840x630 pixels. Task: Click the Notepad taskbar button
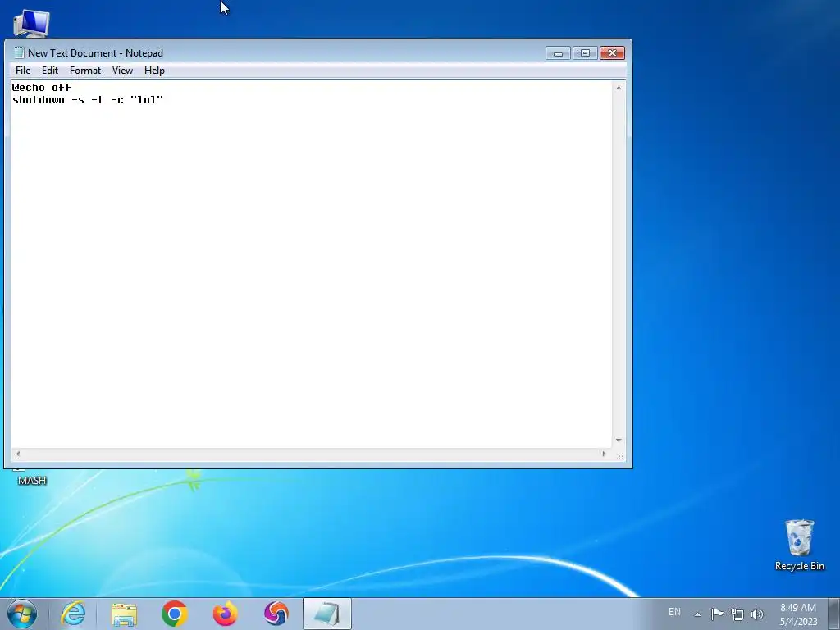click(326, 614)
